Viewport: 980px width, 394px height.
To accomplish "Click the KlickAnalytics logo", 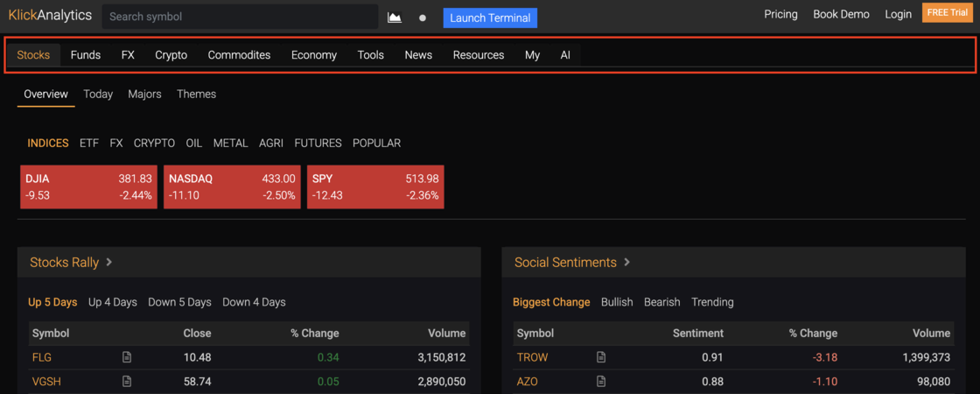I will click(50, 16).
